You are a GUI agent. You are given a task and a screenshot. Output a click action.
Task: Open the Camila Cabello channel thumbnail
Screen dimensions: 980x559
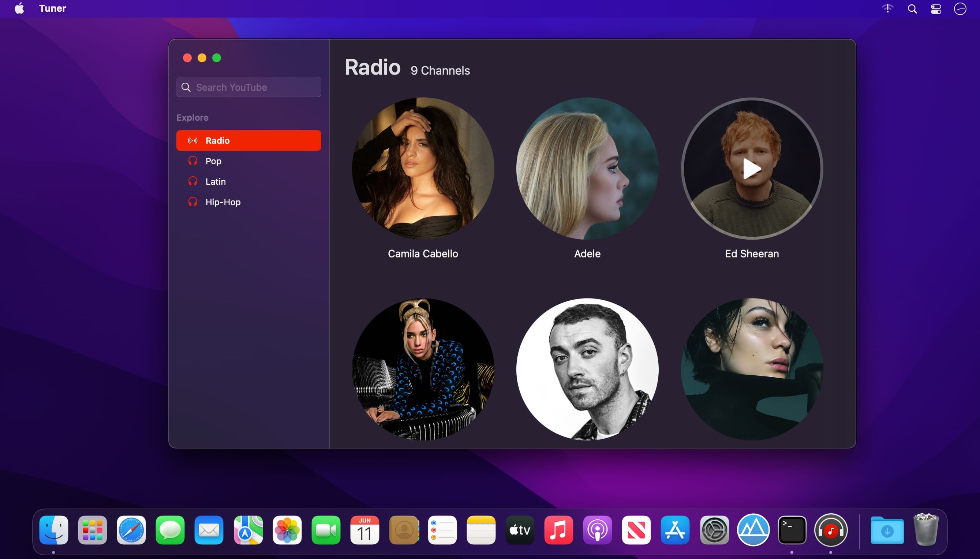[423, 169]
